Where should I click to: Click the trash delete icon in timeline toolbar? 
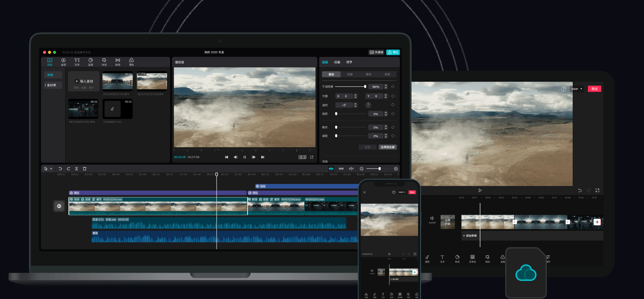coord(84,168)
